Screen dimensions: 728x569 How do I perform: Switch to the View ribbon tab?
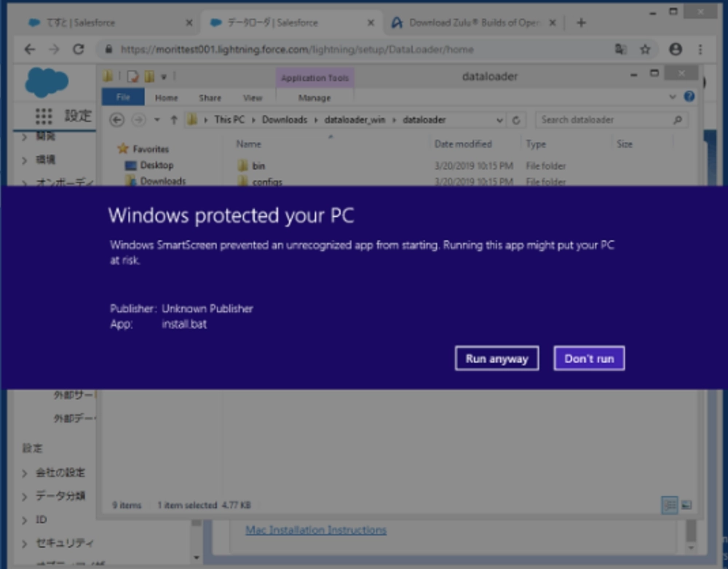click(x=253, y=98)
